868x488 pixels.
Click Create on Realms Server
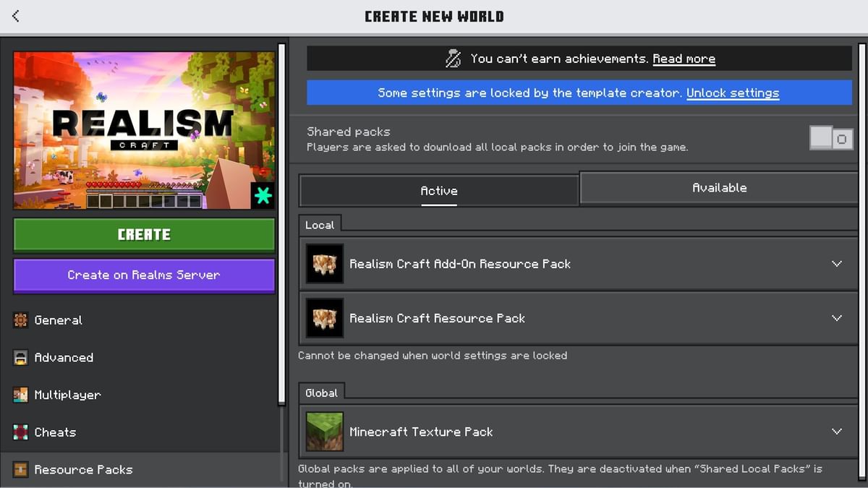143,275
